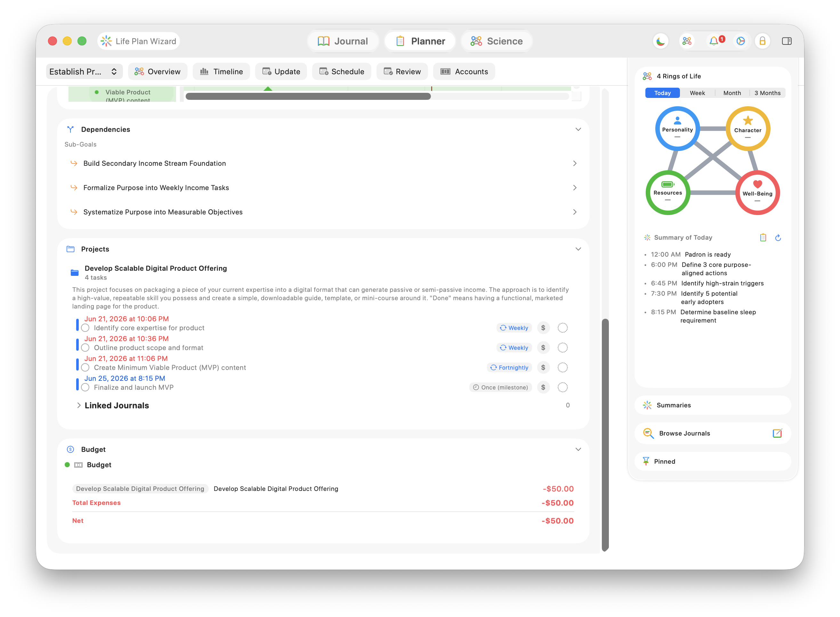Click Once (milestone) recurrence badge
The width and height of the screenshot is (840, 617).
[500, 387]
